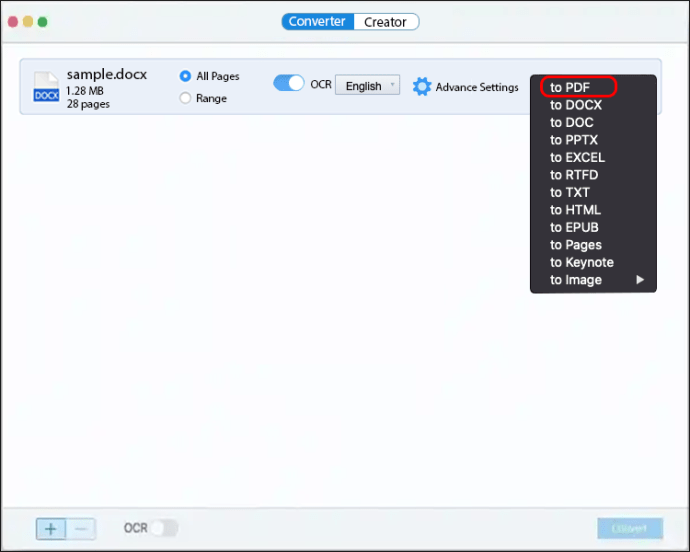Open Advance Settings gear icon
The width and height of the screenshot is (690, 552).
click(422, 87)
